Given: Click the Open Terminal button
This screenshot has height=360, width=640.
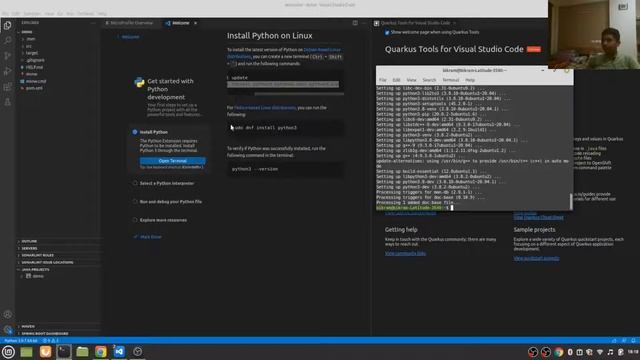Looking at the screenshot, I should click(173, 161).
